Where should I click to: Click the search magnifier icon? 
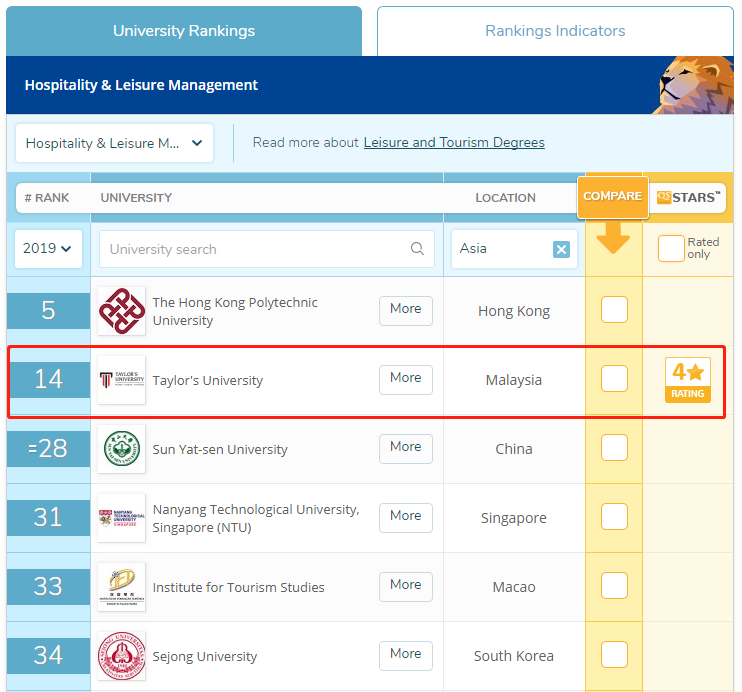(417, 248)
